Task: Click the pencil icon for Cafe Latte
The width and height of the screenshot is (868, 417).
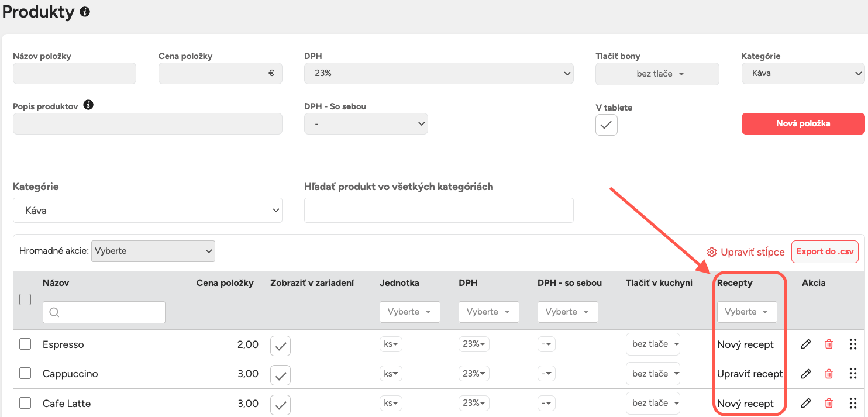Action: click(x=806, y=403)
